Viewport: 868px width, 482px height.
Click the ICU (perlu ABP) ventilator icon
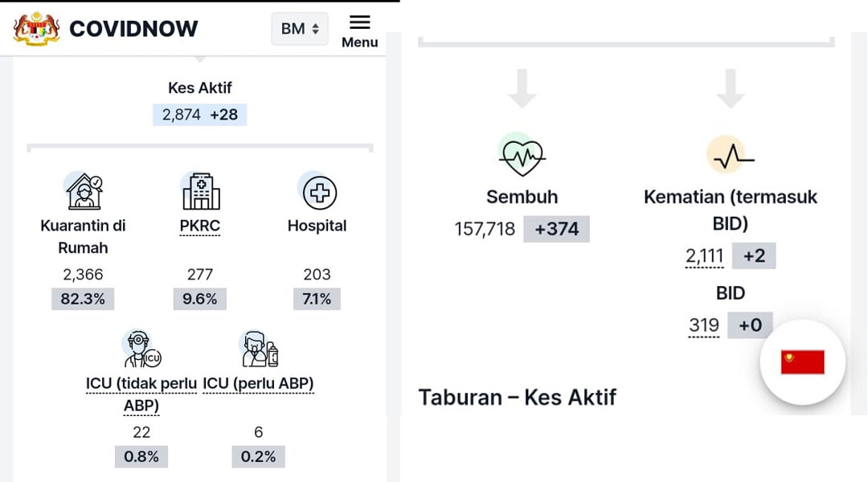(259, 349)
